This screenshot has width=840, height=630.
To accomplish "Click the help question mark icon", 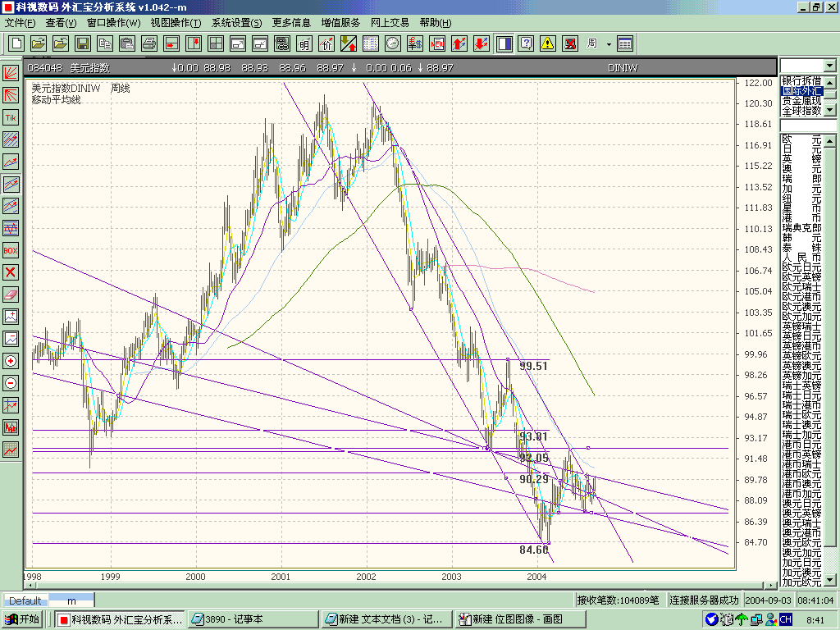I will tap(526, 43).
